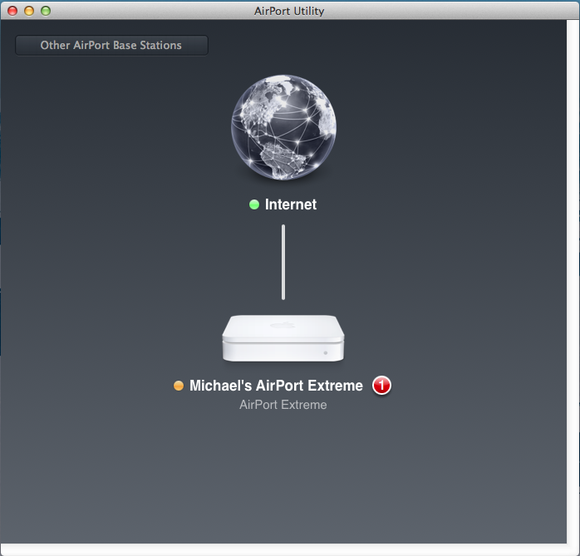The height and width of the screenshot is (556, 580).
Task: Select the Internet globe icon
Action: [284, 127]
